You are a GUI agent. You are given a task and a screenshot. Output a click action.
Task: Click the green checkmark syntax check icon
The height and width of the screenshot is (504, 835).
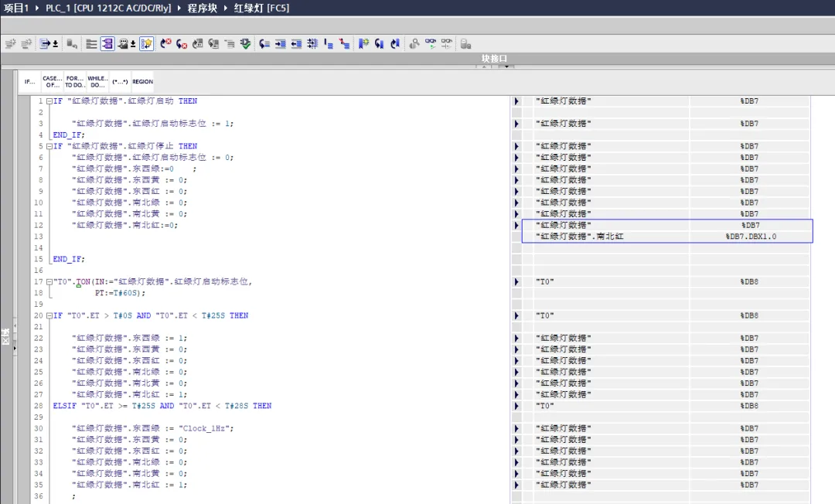246,44
